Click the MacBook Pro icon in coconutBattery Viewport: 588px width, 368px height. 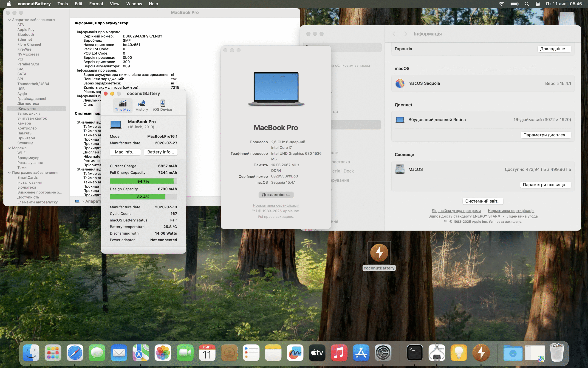click(116, 124)
